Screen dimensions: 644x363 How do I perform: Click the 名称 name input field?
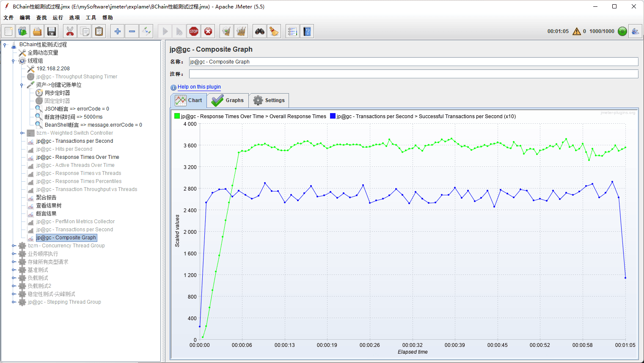coord(413,62)
